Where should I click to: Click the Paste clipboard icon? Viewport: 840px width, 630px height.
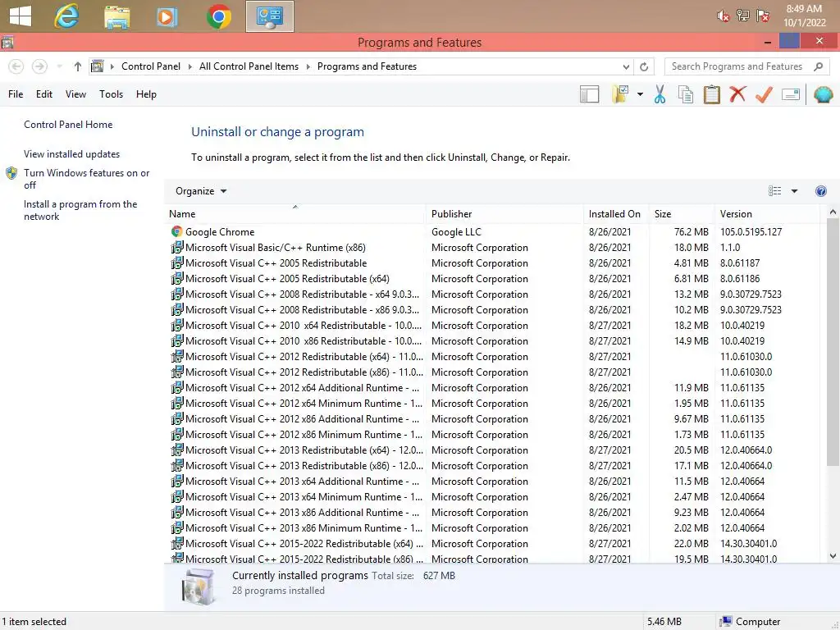coord(711,94)
